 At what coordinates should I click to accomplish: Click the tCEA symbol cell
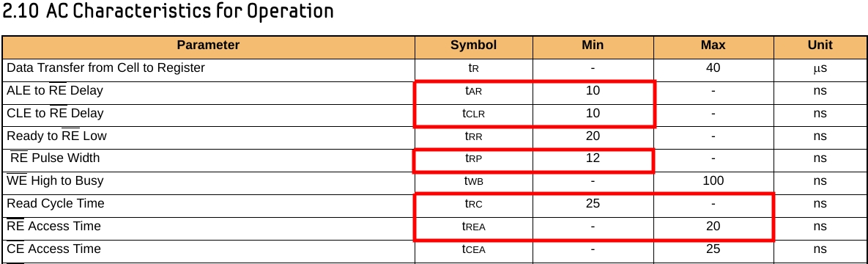point(473,249)
